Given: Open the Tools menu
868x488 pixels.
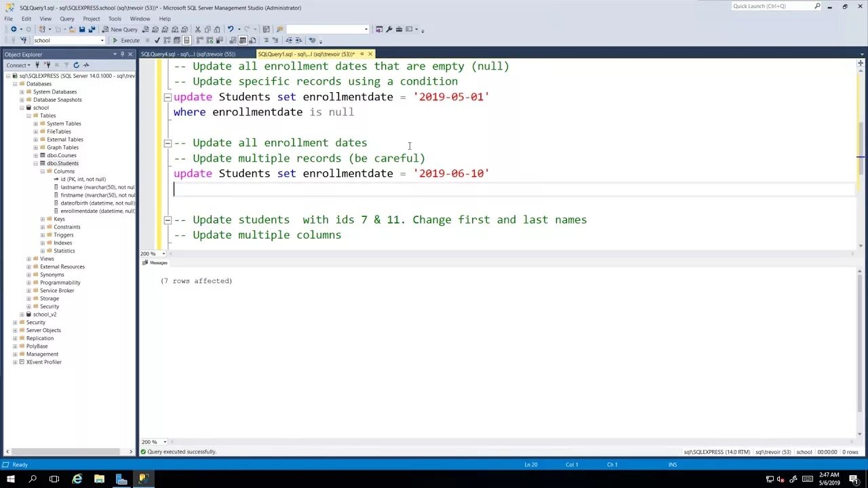Looking at the screenshot, I should (115, 18).
